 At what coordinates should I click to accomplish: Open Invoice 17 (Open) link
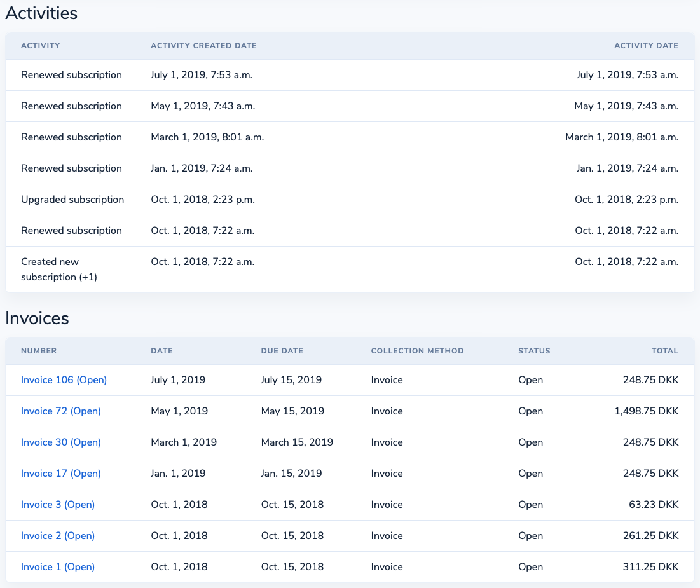(60, 473)
